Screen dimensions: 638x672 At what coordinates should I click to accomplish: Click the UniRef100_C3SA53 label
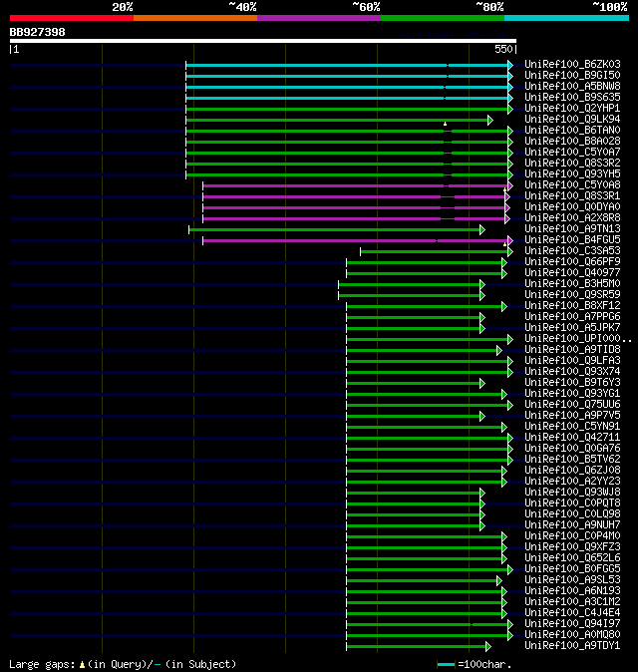coord(572,250)
